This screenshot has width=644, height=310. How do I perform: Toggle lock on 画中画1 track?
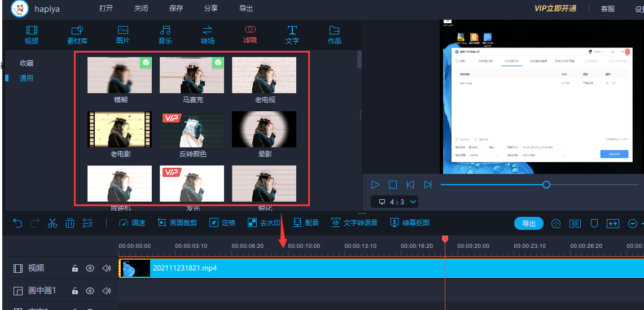click(75, 291)
